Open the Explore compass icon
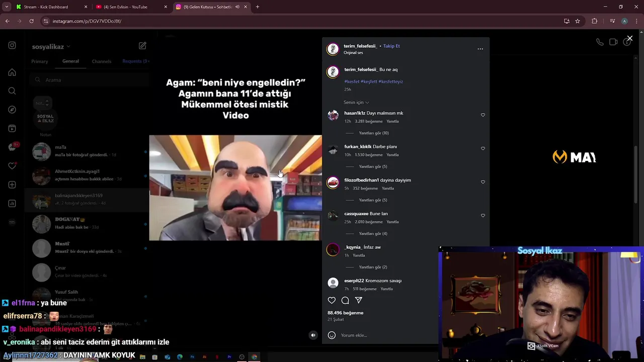The image size is (644, 362). [12, 110]
